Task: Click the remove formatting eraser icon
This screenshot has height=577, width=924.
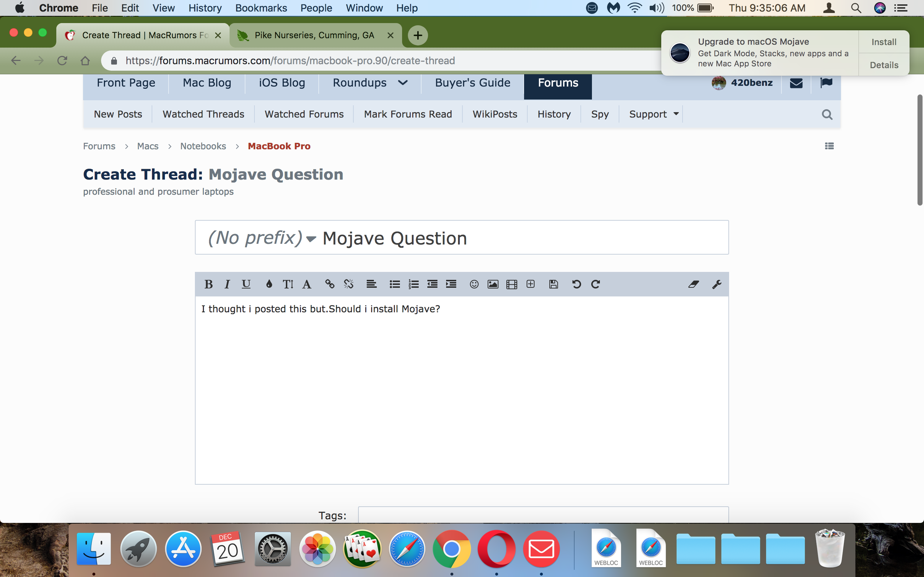Action: point(693,284)
